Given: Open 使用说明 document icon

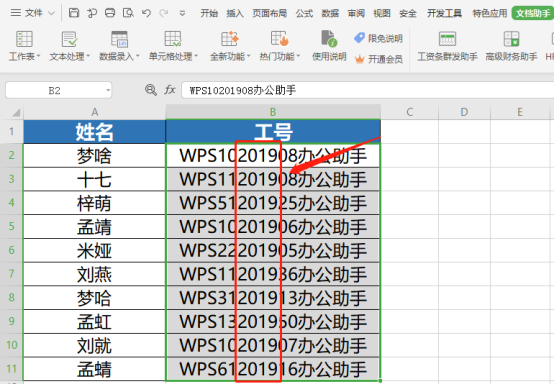Looking at the screenshot, I should (x=329, y=39).
